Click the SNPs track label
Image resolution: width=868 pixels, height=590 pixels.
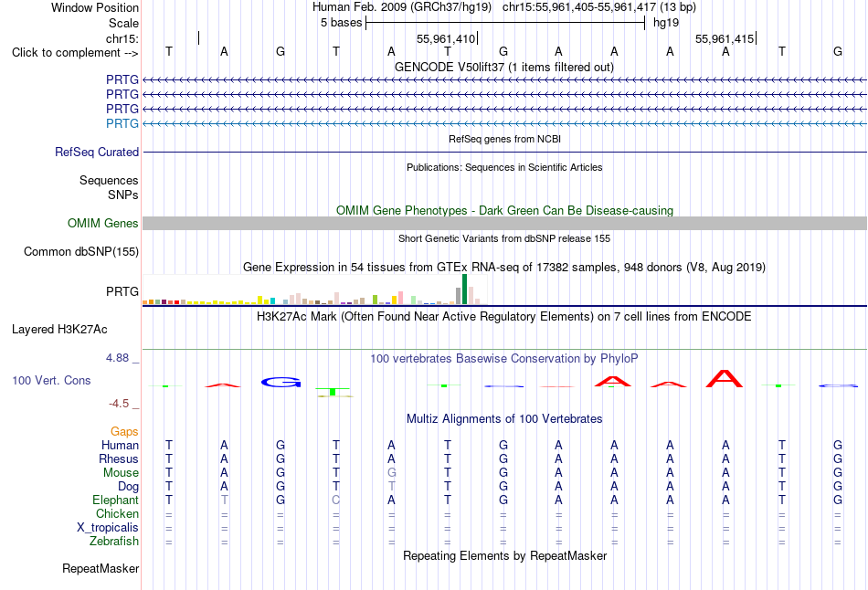pyautogui.click(x=123, y=195)
